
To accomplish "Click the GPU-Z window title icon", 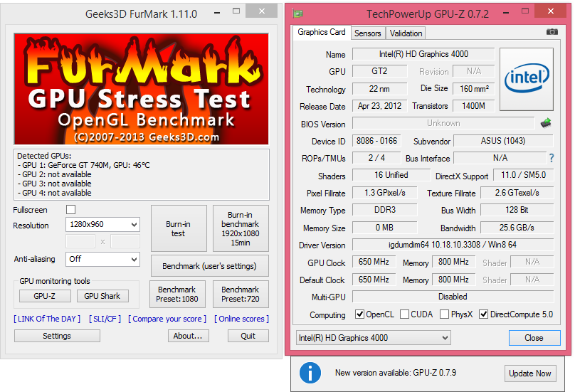I will pos(297,14).
